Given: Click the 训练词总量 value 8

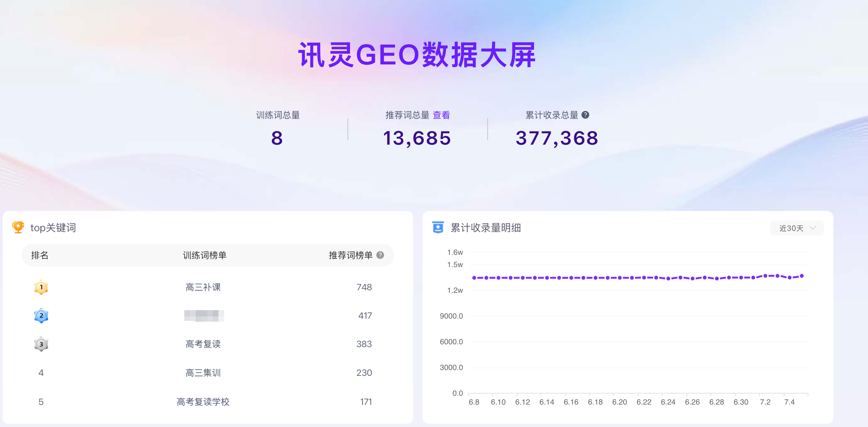Looking at the screenshot, I should pyautogui.click(x=277, y=138).
